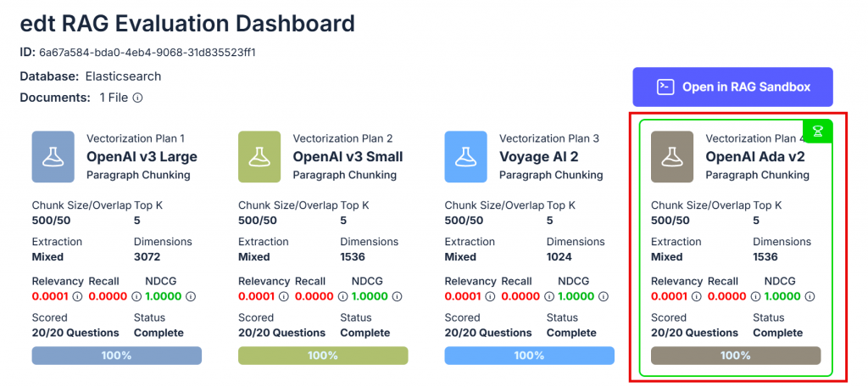Click the OpenAI v3 Small plan title
868x387 pixels.
[348, 156]
